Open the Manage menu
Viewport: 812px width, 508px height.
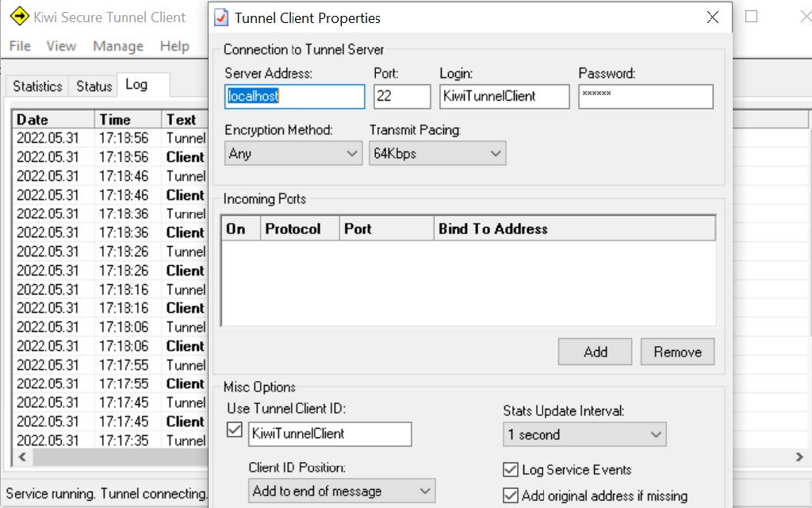118,46
